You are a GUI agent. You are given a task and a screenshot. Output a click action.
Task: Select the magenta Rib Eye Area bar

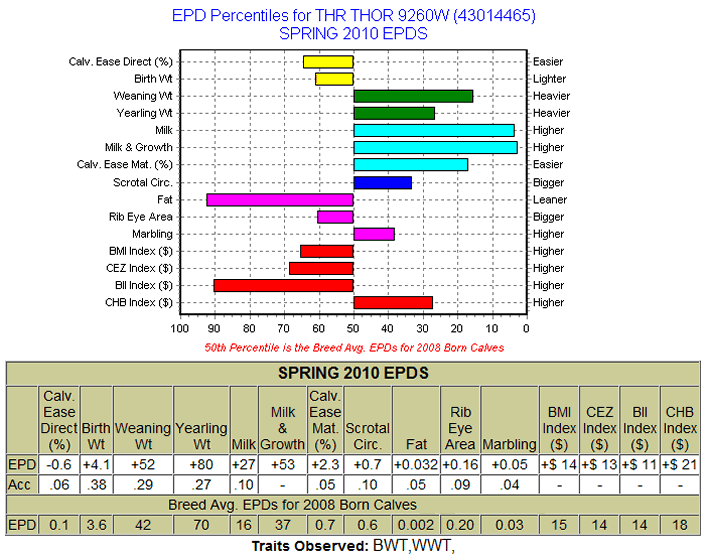point(335,217)
